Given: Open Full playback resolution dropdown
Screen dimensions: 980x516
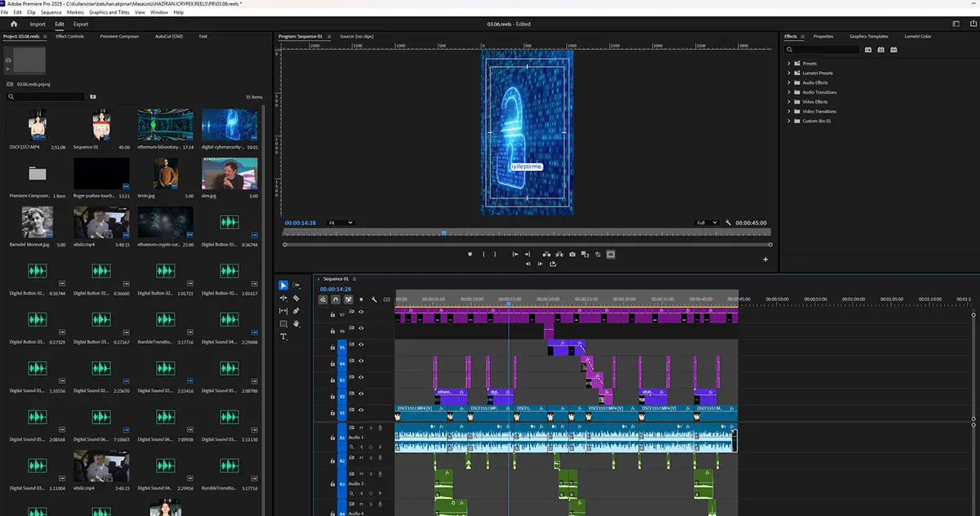Looking at the screenshot, I should (706, 223).
